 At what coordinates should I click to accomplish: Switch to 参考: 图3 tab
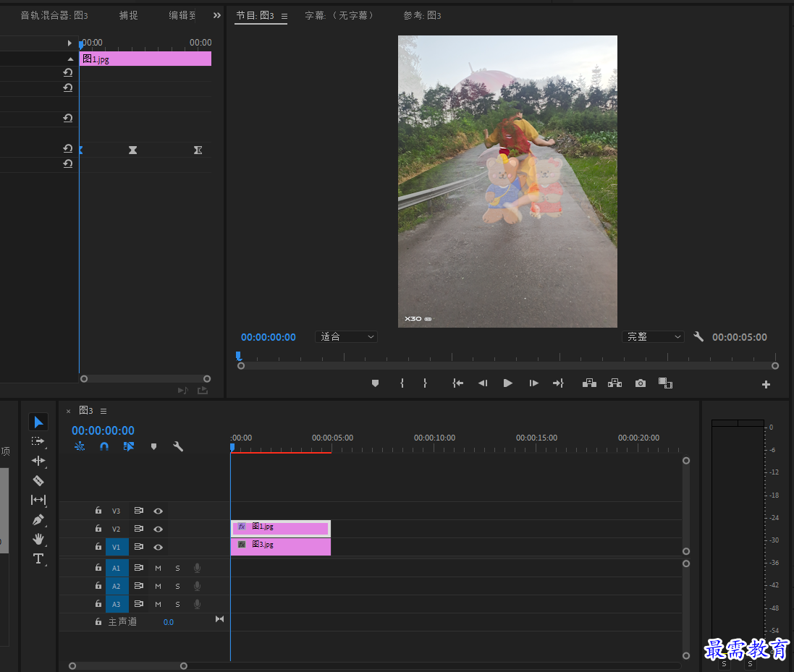(x=422, y=16)
